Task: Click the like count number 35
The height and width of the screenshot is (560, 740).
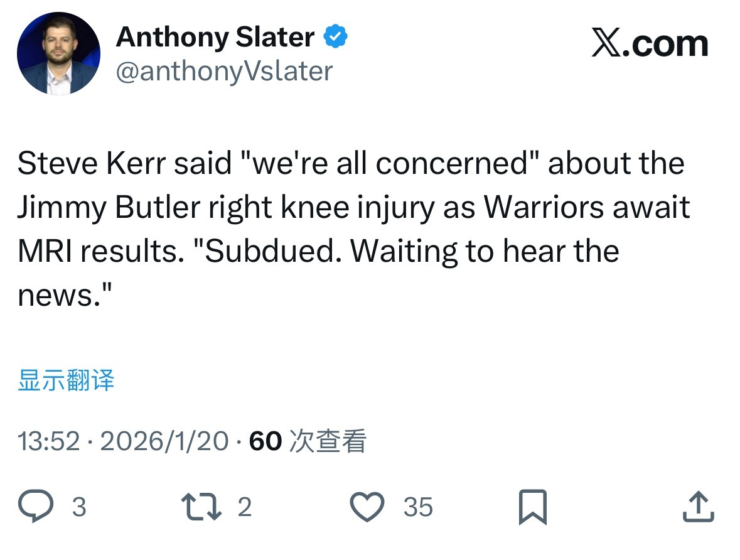Action: point(418,507)
